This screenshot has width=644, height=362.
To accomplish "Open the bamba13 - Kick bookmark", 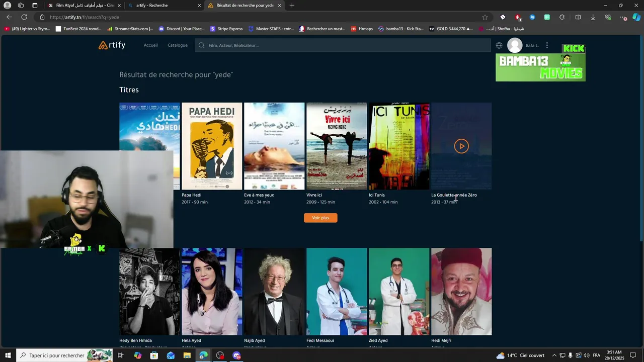I will 401,29.
